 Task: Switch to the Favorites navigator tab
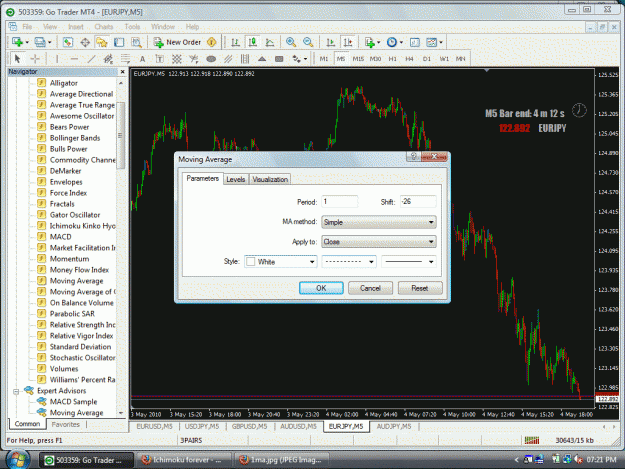pos(66,424)
